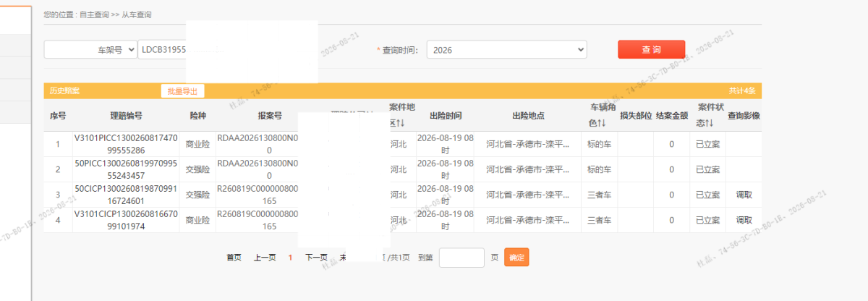Click 交强险 in row 3

tap(197, 195)
